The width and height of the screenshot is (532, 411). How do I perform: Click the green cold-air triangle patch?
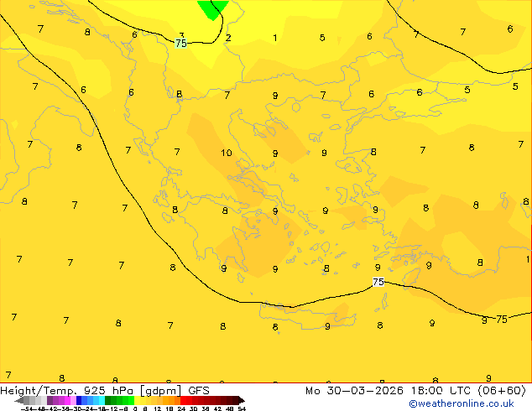pos(213,9)
